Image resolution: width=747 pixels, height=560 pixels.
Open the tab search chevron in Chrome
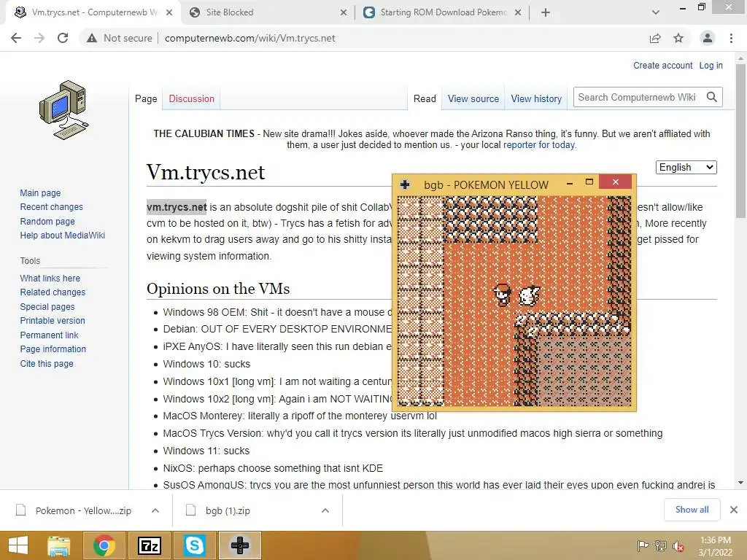656,12
